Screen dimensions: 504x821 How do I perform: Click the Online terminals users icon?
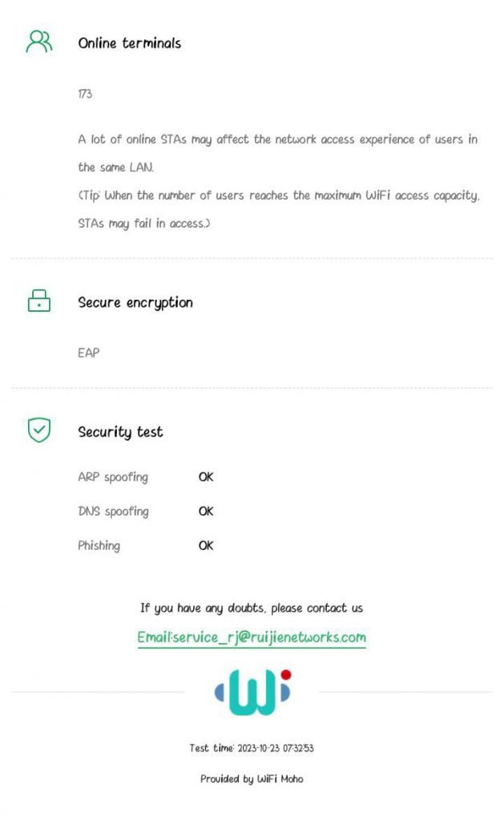(39, 42)
